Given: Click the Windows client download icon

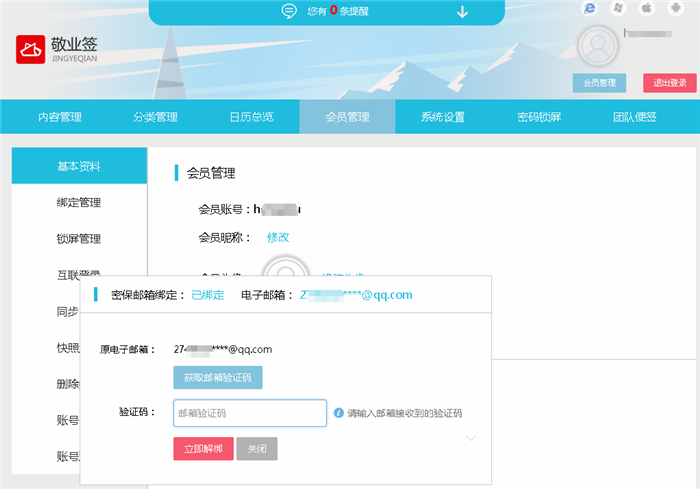Looking at the screenshot, I should point(618,8).
